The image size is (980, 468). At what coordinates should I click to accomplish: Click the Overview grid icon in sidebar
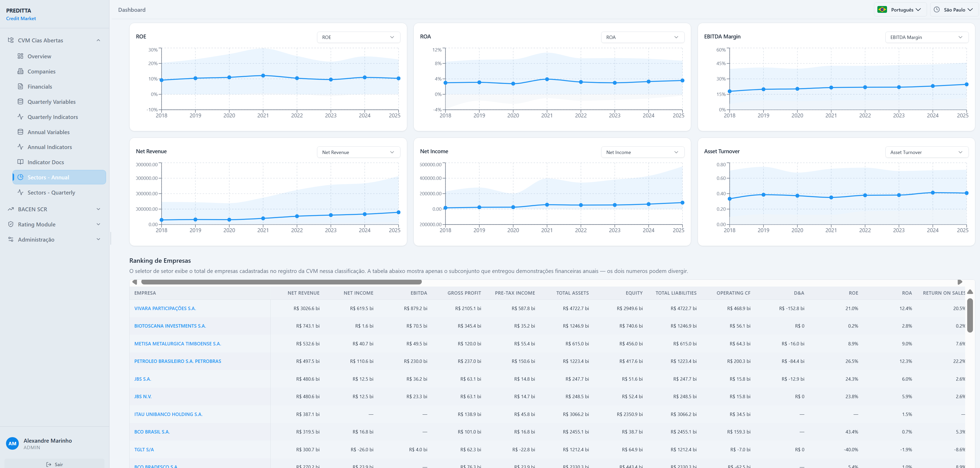tap(21, 56)
